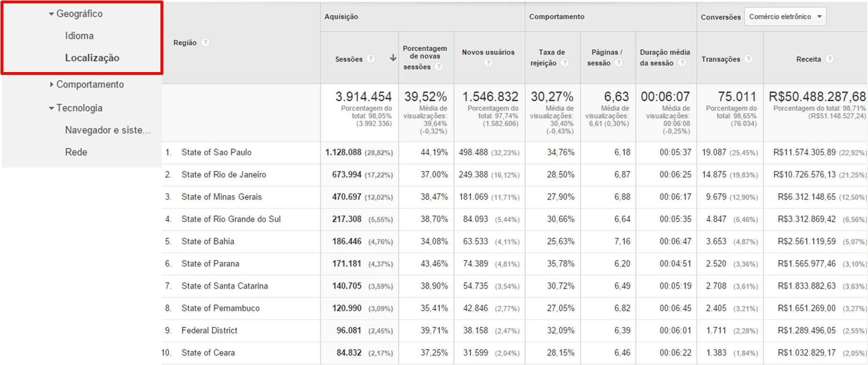Click the Duração média da sessão help icon
Image resolution: width=868 pixels, height=365 pixels.
coord(682,63)
